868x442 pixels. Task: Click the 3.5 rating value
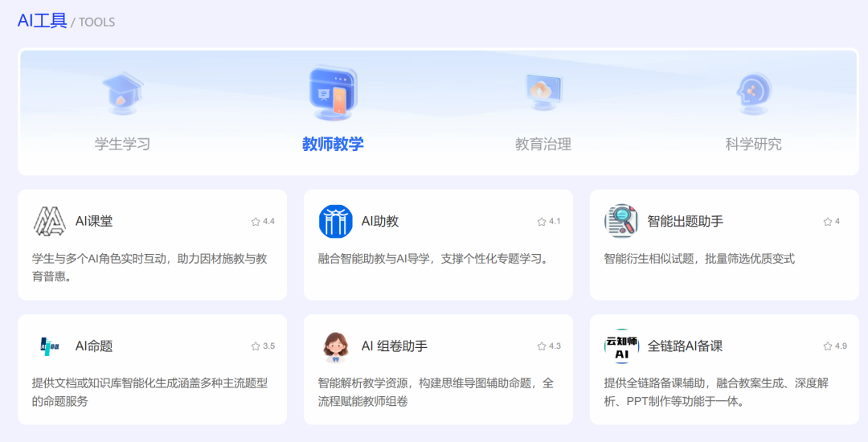[268, 346]
